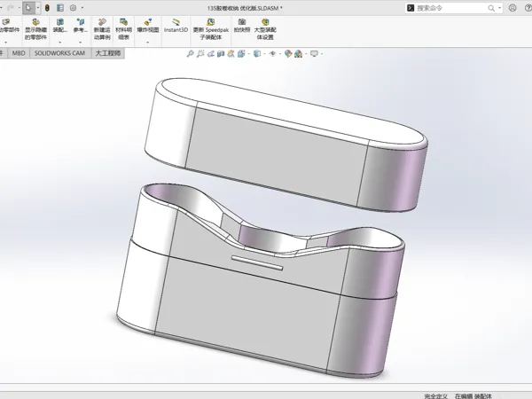Expand the Select tool dropdown arrow
Screen dimensions: 532x399
37,8
